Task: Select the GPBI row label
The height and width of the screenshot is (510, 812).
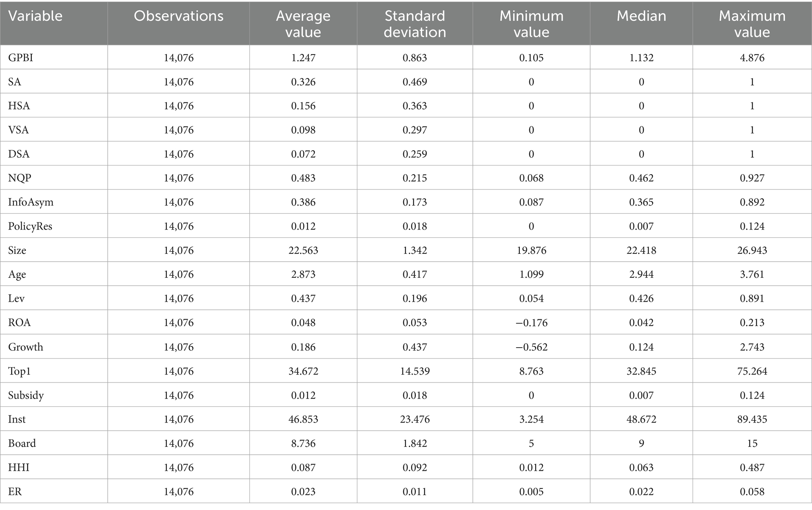Action: click(20, 58)
